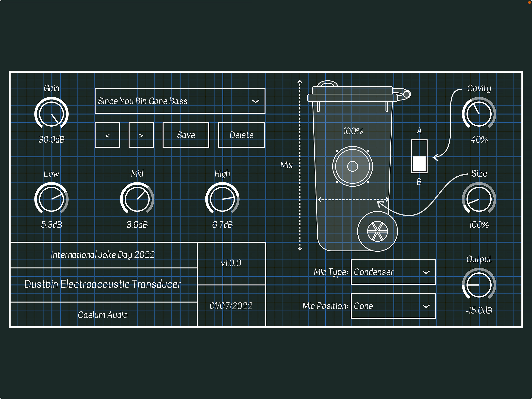The width and height of the screenshot is (532, 399).
Task: Delete the current preset
Action: (x=241, y=135)
